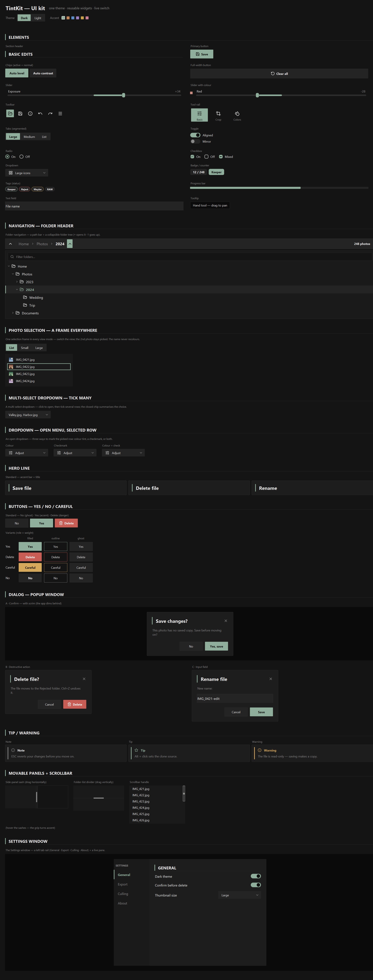Viewport: 373px width, 980px height.
Task: Collapse folder tree using chevron after 2024 breadcrumb
Action: click(x=70, y=244)
